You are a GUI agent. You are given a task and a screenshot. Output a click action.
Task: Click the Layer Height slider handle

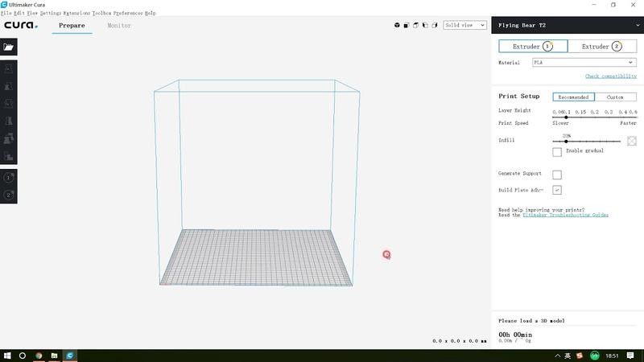point(566,117)
